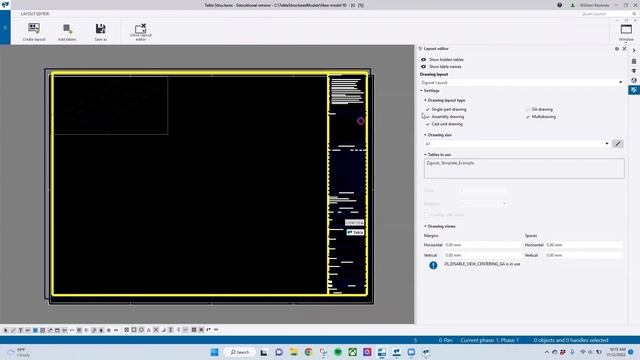The width and height of the screenshot is (640, 360).
Task: Collapse the Drawing size section
Action: (425, 135)
